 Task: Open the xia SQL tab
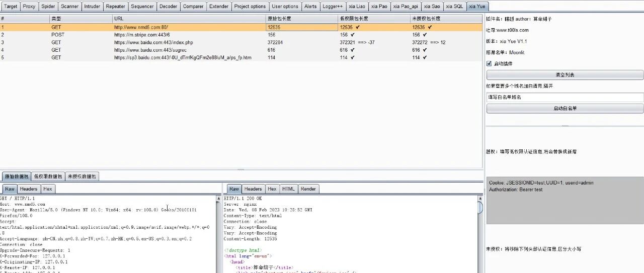tap(454, 7)
